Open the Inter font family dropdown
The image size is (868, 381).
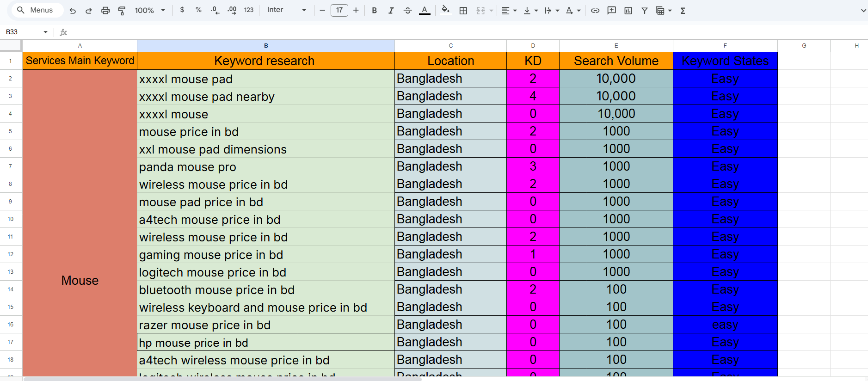point(286,10)
